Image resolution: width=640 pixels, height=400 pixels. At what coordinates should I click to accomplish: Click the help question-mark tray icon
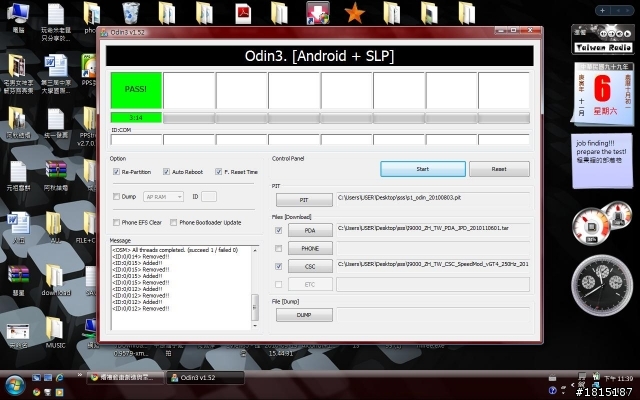pos(553,391)
